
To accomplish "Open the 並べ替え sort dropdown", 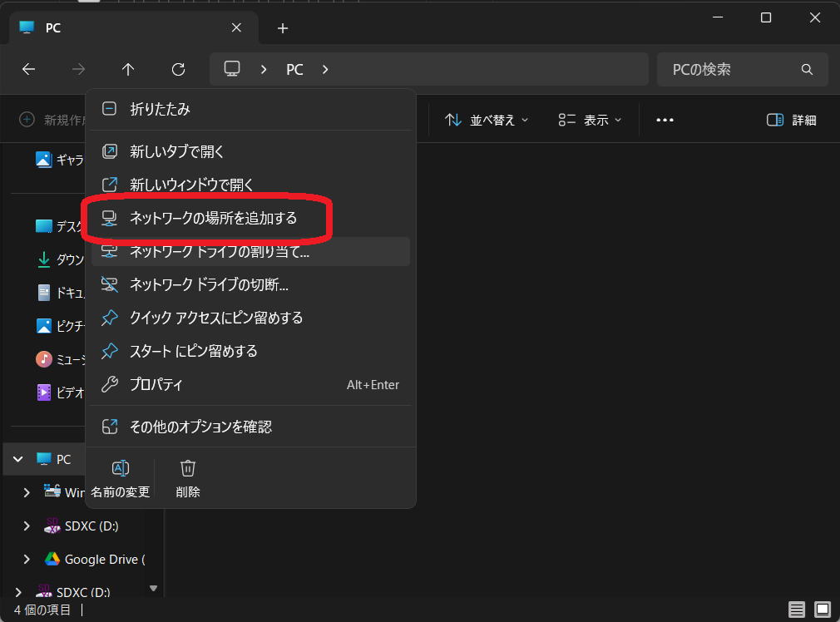I will (487, 120).
